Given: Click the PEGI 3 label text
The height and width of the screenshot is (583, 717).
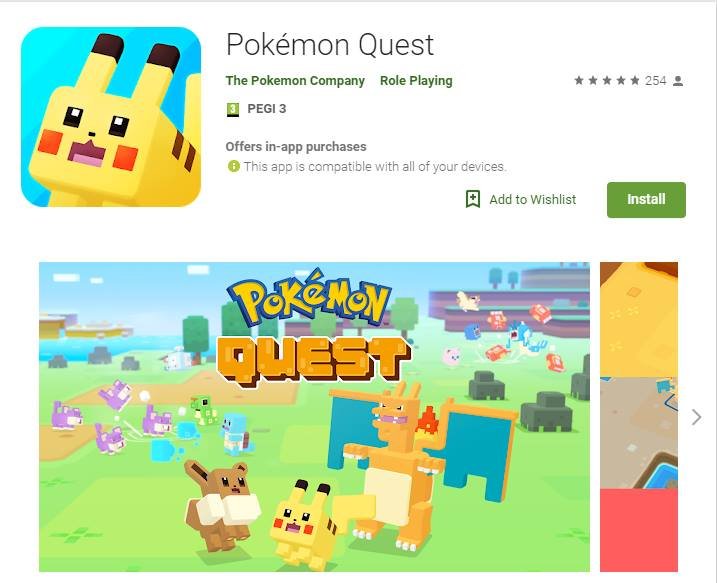Looking at the screenshot, I should coord(267,109).
